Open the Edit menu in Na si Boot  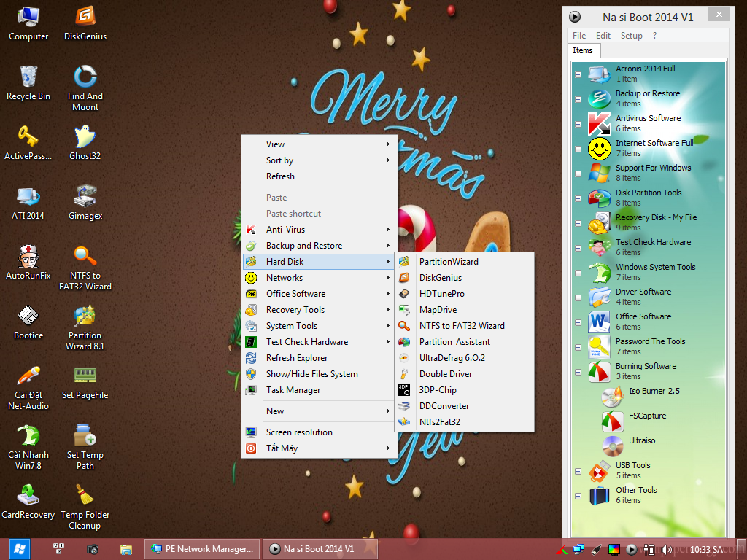(603, 36)
